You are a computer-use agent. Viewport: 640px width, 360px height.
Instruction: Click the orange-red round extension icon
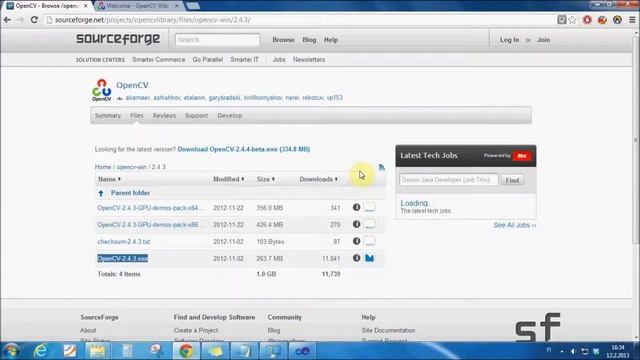point(602,20)
